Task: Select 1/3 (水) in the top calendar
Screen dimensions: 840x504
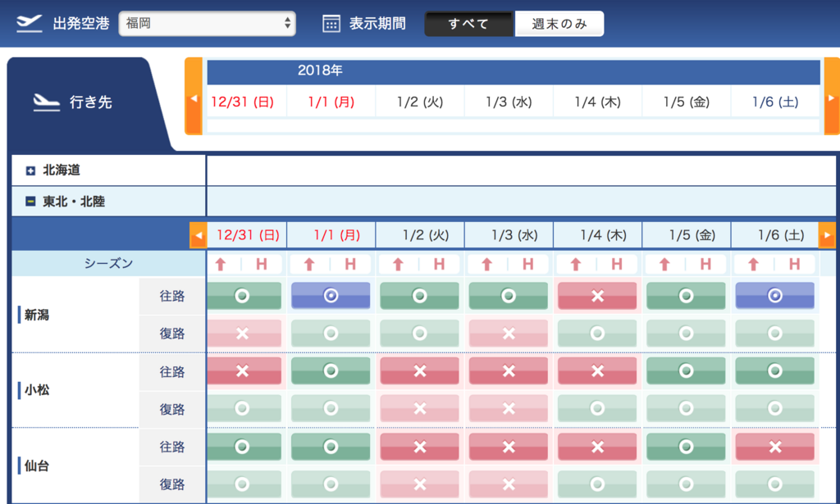Action: (x=509, y=102)
